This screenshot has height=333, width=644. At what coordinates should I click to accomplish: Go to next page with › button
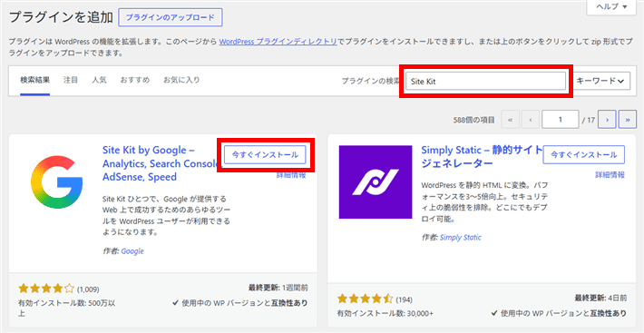[607, 120]
